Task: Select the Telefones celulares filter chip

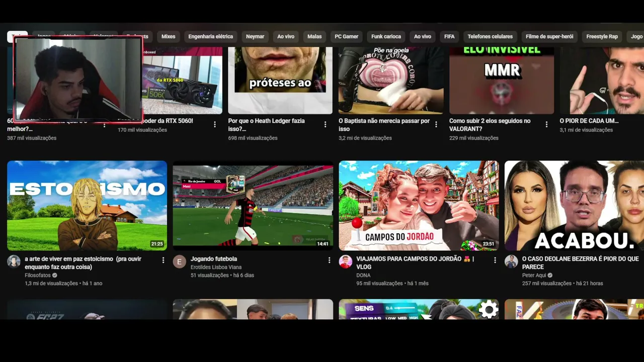Action: tap(490, 37)
